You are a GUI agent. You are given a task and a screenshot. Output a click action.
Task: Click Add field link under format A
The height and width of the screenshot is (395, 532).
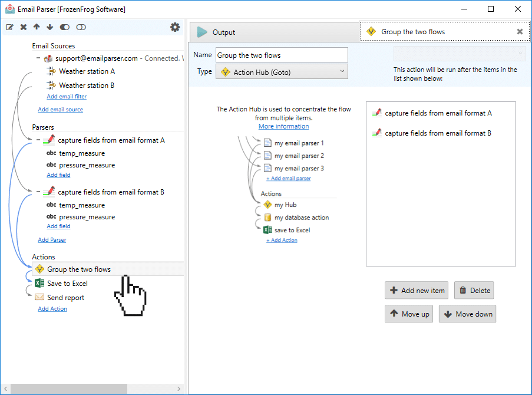click(x=58, y=175)
